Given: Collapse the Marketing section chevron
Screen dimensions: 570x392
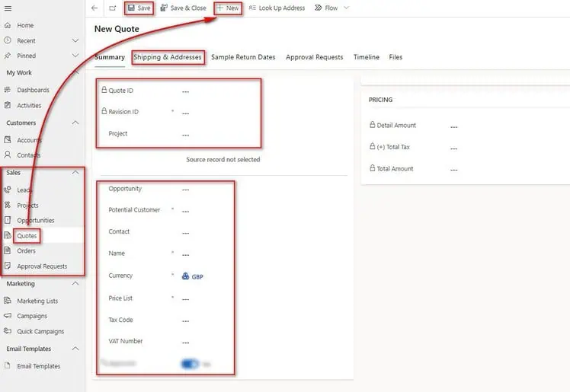Looking at the screenshot, I should (x=75, y=283).
